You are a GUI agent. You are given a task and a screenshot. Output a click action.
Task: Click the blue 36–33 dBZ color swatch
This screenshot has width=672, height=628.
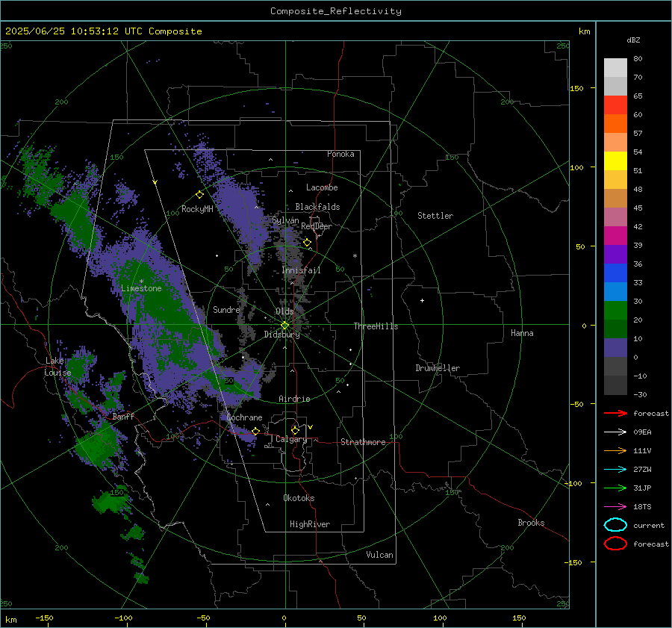[x=615, y=273]
